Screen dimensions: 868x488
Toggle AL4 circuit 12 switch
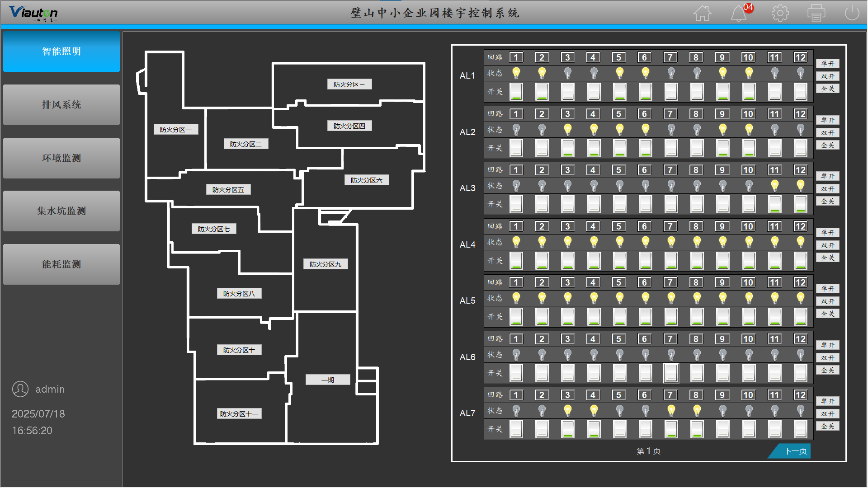point(800,261)
